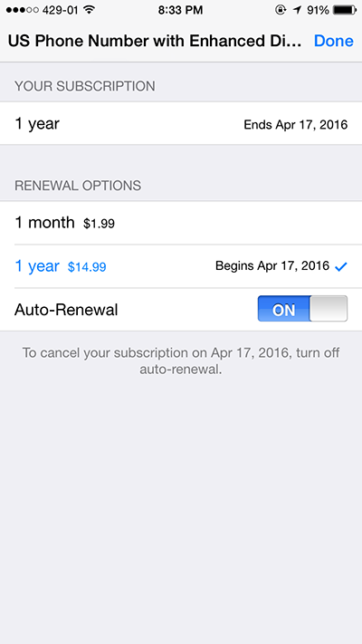Tap the Begins Apr 17, 2016 label
This screenshot has height=644, width=362.
click(x=272, y=266)
